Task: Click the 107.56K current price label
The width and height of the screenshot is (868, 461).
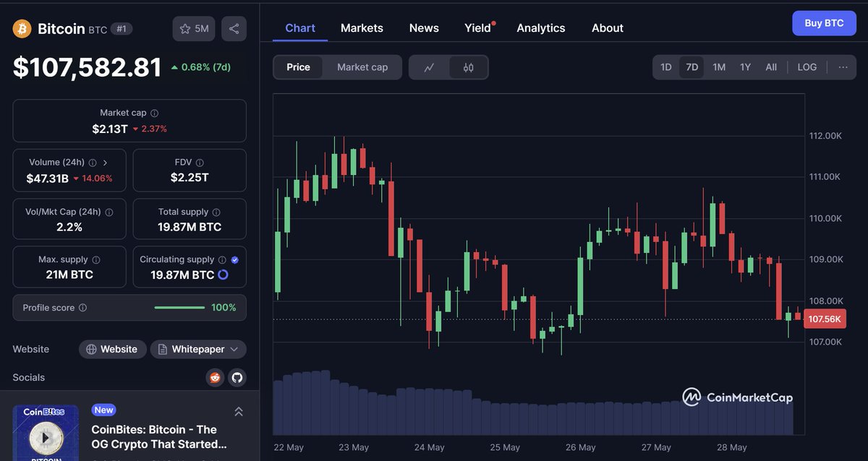Action: pyautogui.click(x=825, y=319)
